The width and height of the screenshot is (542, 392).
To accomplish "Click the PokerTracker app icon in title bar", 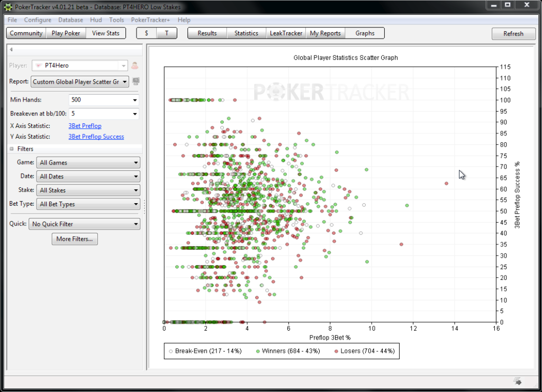I will 7,7.
